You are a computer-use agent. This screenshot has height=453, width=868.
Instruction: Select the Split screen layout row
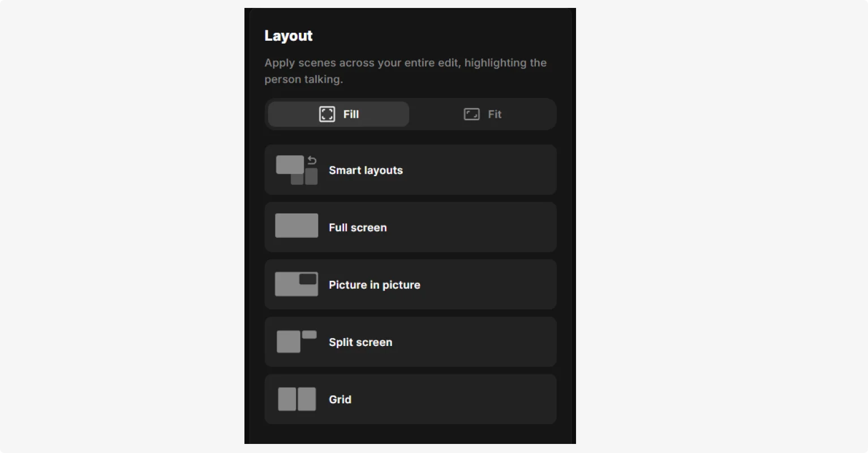[x=410, y=341]
